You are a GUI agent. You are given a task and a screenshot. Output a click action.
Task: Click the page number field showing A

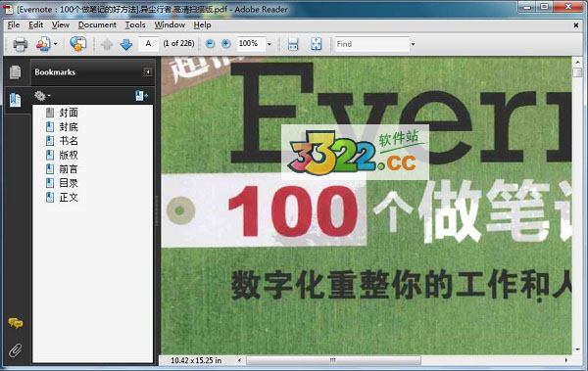(x=149, y=44)
